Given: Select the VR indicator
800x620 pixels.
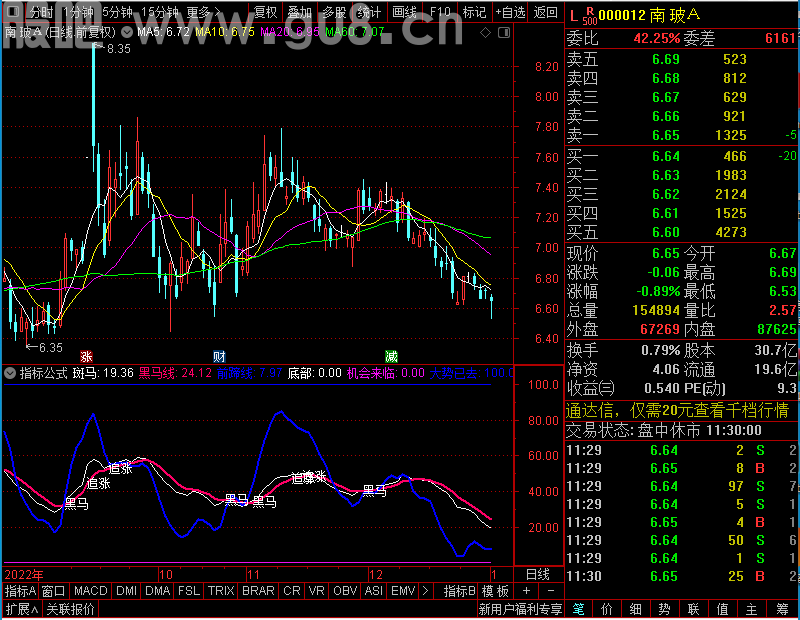Looking at the screenshot, I should (x=317, y=591).
